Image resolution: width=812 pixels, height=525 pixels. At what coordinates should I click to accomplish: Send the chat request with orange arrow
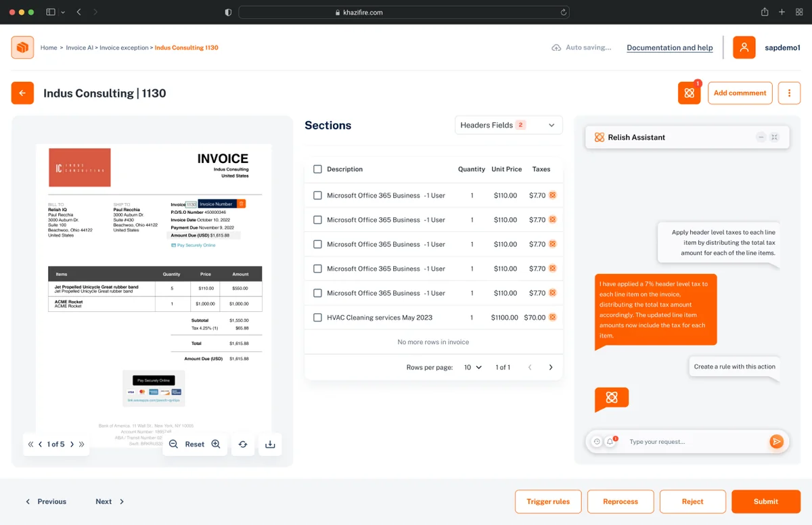tap(776, 442)
